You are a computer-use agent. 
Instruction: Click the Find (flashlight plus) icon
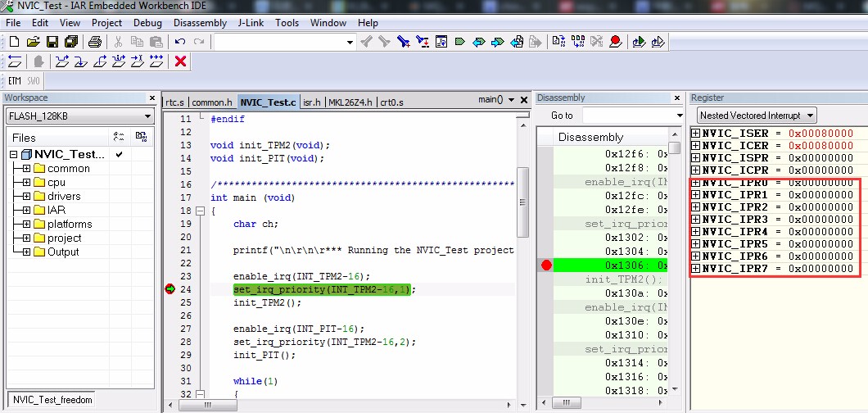(404, 42)
